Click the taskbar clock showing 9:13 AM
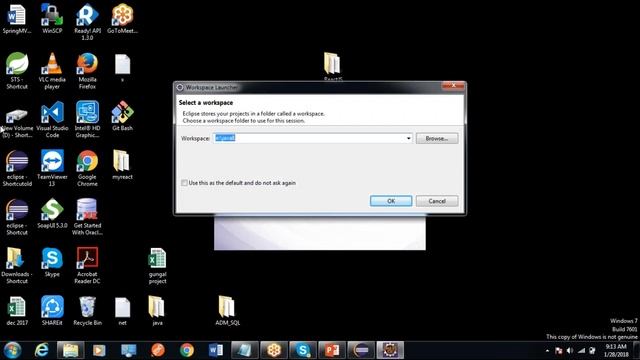Viewport: 640px width, 360px height. point(616,350)
